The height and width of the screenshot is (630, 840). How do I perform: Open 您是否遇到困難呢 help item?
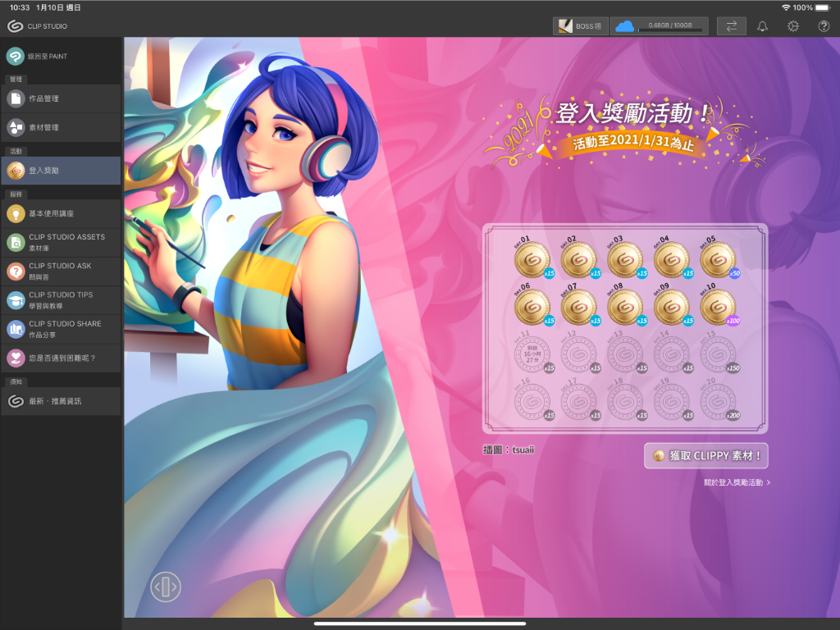[61, 358]
